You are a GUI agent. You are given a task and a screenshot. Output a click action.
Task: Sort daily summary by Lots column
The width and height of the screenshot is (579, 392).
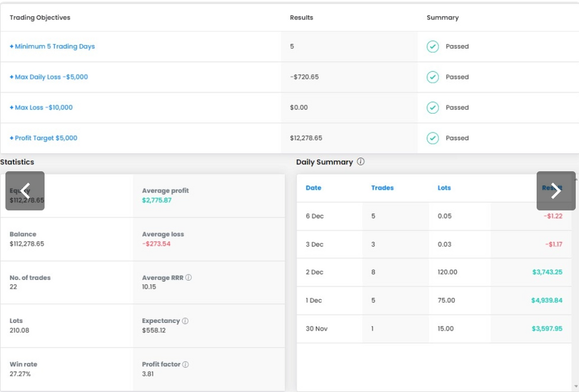click(444, 188)
